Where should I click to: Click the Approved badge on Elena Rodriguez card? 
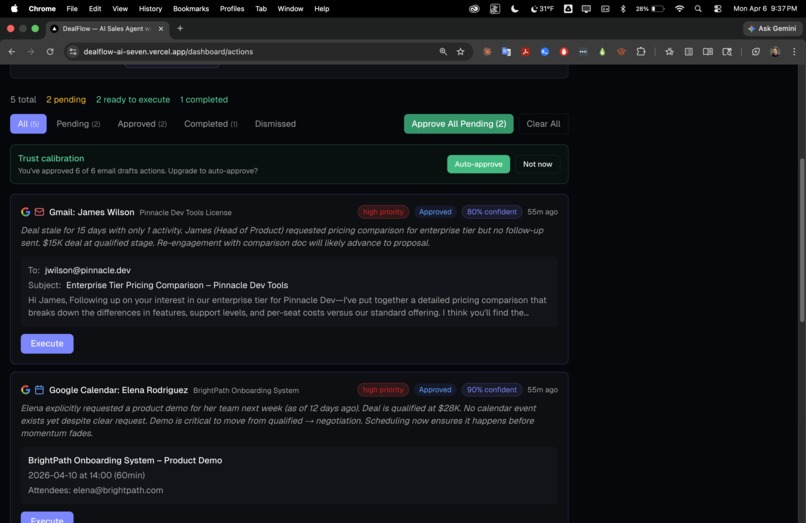(x=435, y=390)
